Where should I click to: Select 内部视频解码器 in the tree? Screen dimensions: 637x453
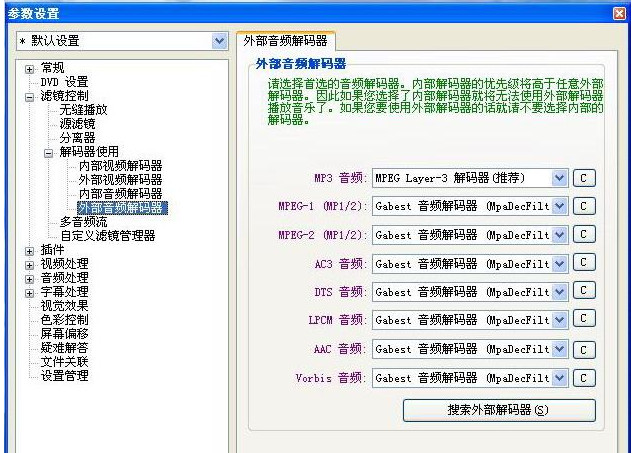120,165
